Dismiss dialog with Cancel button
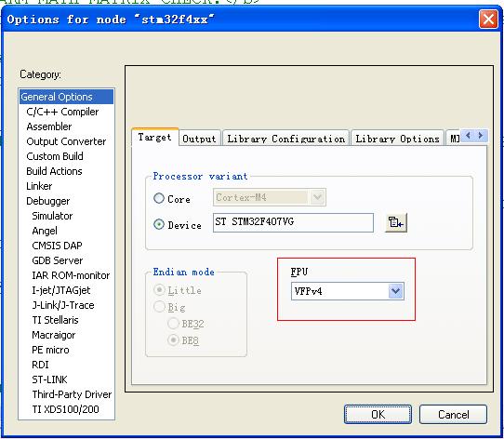Viewport: 504px width, 439px height. tap(453, 414)
